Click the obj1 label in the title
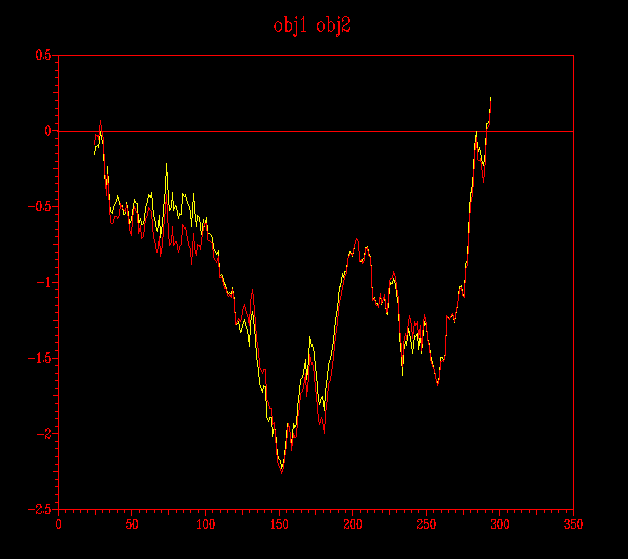Screen dimensions: 628x559 pos(291,26)
